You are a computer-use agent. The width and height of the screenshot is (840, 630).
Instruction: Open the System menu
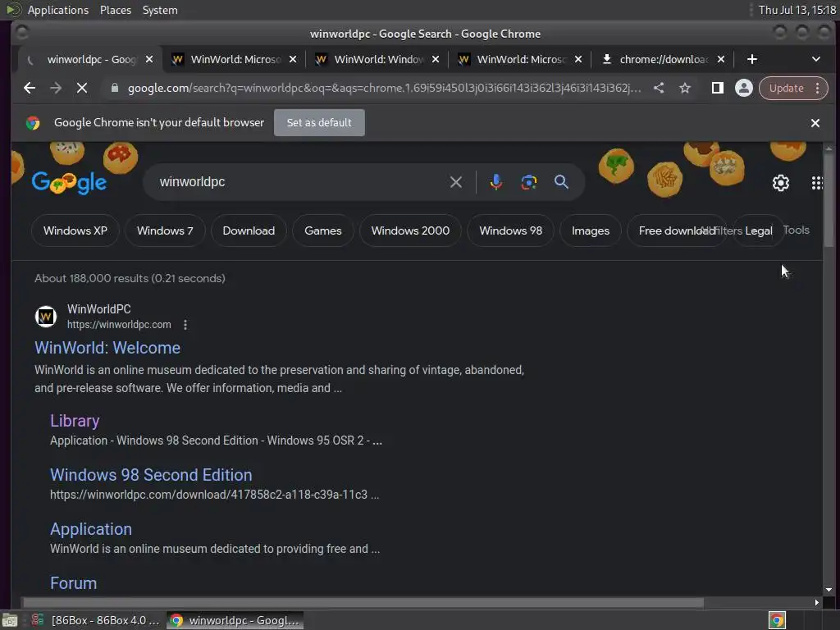click(160, 10)
